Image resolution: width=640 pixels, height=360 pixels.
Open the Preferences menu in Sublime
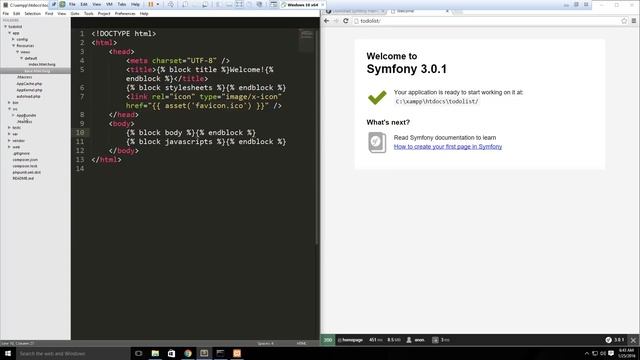[124, 13]
